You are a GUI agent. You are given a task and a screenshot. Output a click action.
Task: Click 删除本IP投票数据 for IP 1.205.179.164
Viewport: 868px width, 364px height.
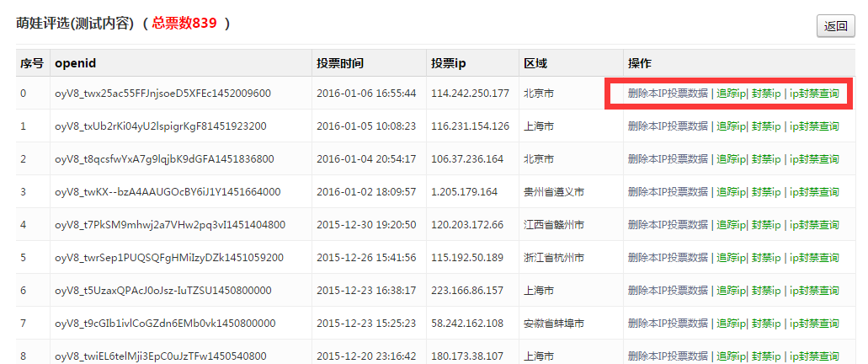667,192
